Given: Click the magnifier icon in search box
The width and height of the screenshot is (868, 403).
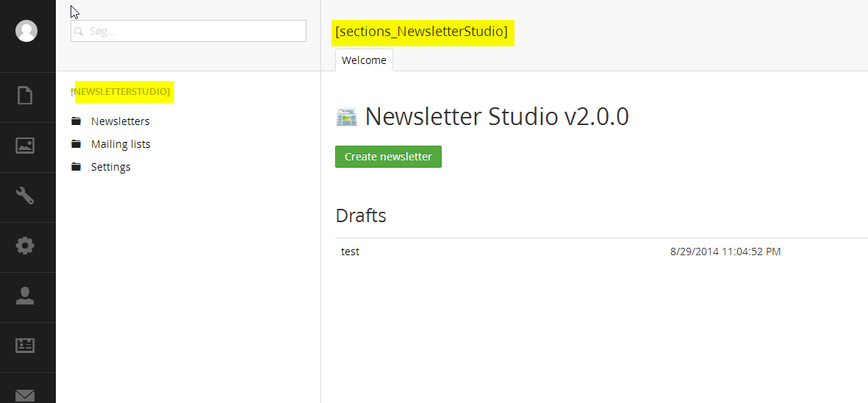Looking at the screenshot, I should pos(79,32).
